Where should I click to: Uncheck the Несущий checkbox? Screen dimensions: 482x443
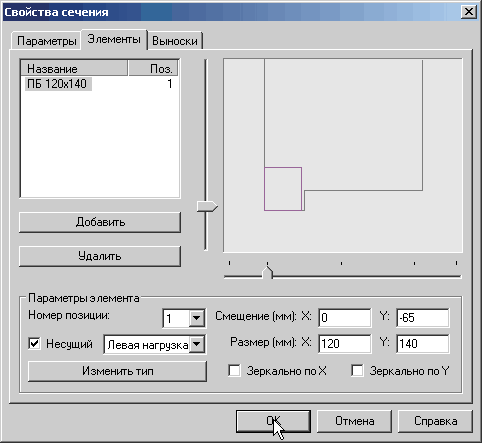click(x=35, y=344)
